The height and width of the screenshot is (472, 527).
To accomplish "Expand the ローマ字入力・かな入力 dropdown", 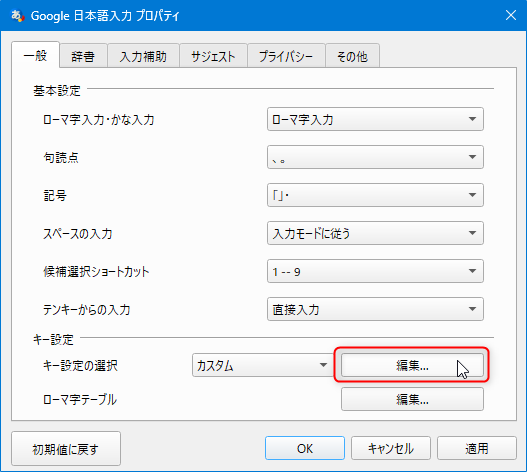I will click(x=375, y=119).
